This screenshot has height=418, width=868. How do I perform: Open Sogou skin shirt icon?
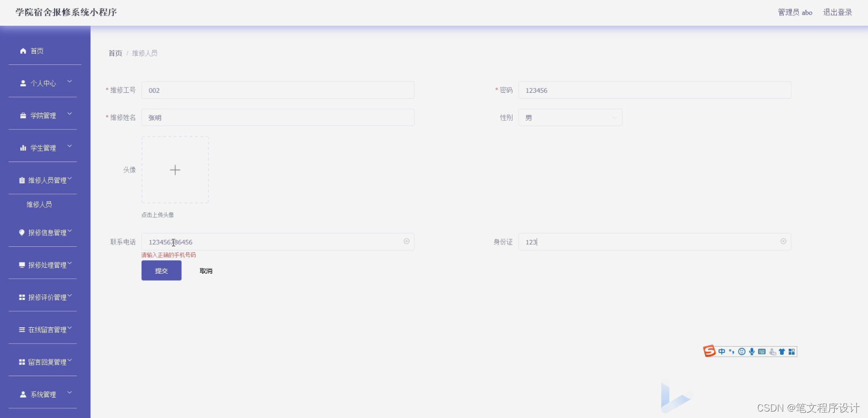click(782, 351)
